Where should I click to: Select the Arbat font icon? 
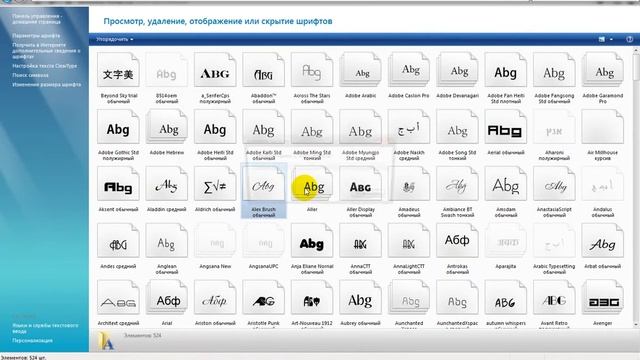pyautogui.click(x=602, y=241)
